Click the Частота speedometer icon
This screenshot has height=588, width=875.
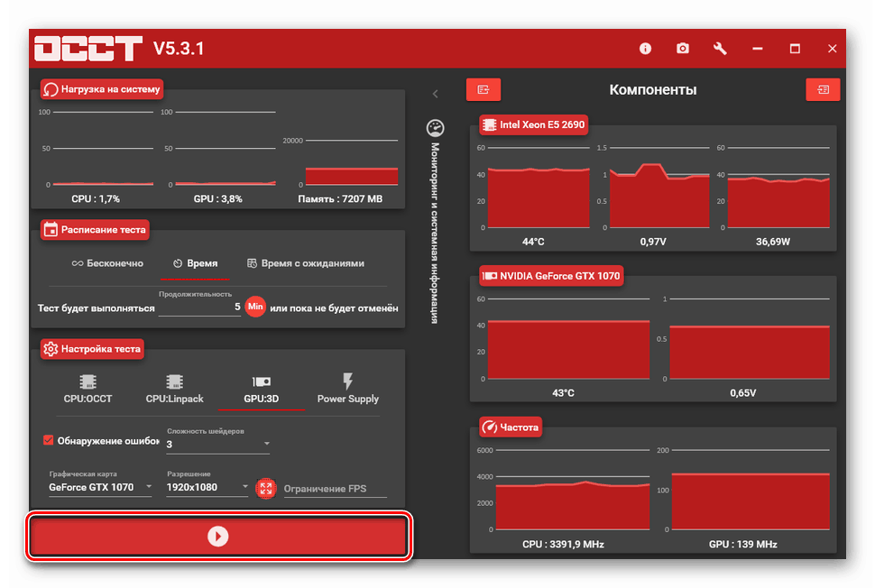pos(490,427)
